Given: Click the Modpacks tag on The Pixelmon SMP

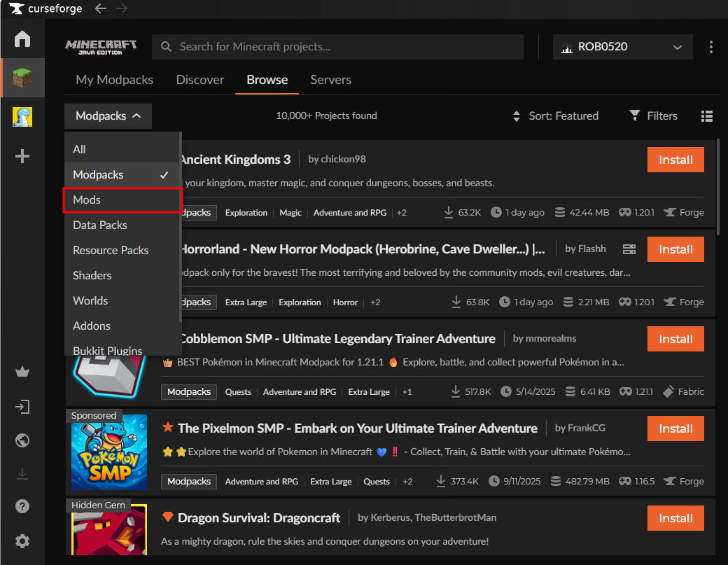Looking at the screenshot, I should pyautogui.click(x=189, y=482).
